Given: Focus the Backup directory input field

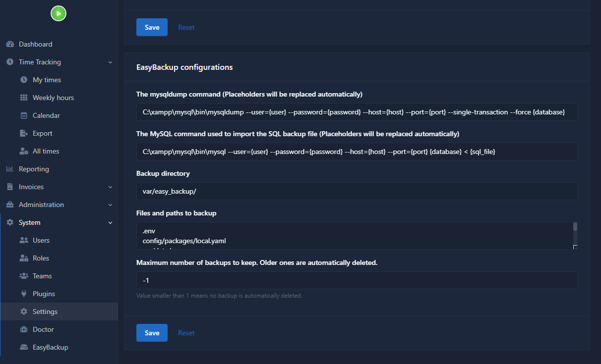Looking at the screenshot, I should coord(357,191).
